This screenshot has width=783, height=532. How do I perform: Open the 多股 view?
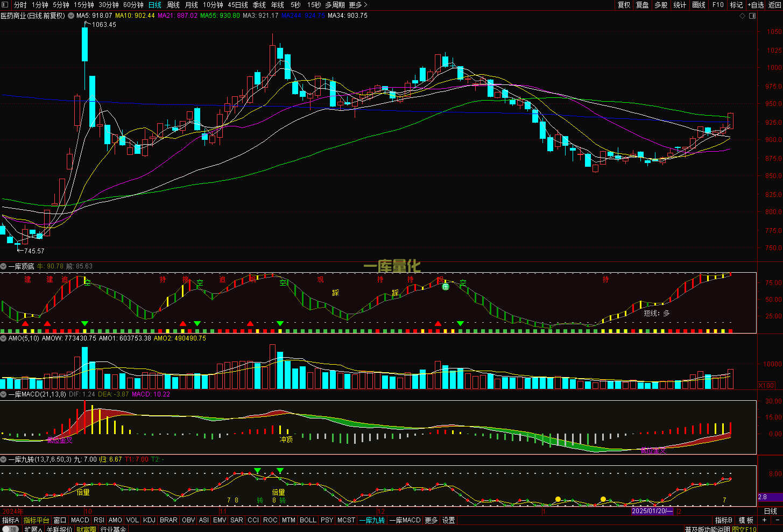(x=661, y=5)
